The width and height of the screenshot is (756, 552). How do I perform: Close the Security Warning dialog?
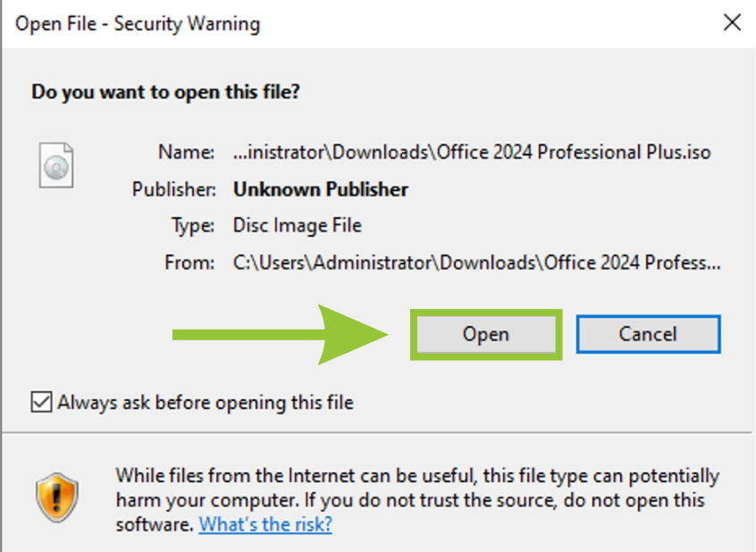coord(732,23)
